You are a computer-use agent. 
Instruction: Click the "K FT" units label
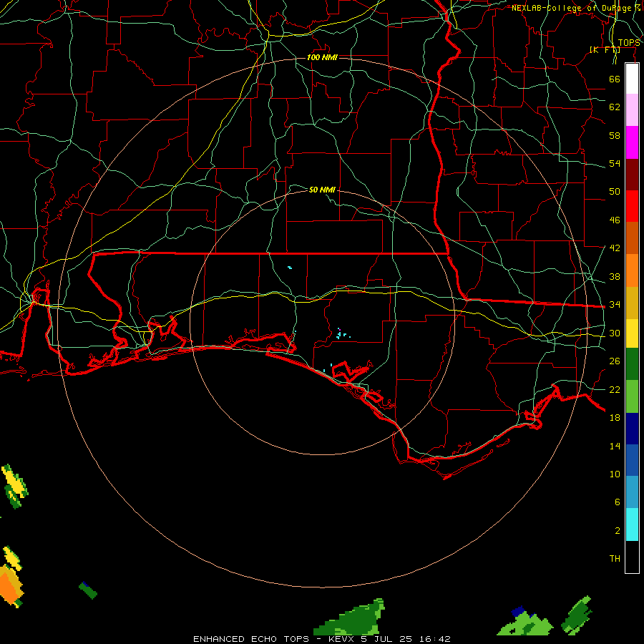605,49
